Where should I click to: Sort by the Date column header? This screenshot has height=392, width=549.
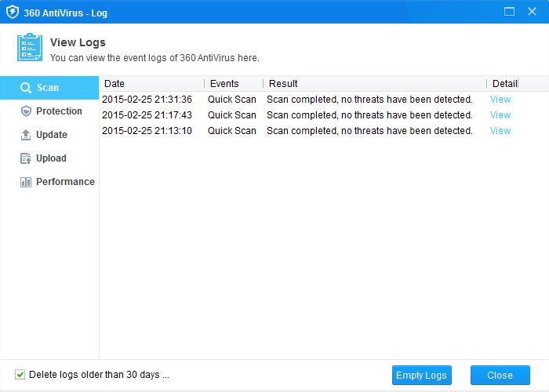point(152,84)
